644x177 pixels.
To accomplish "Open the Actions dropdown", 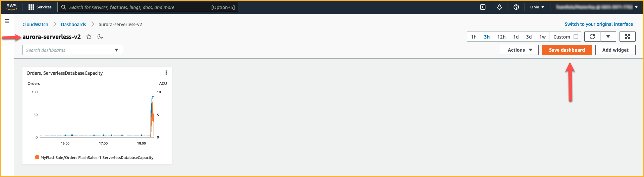I will pos(520,50).
